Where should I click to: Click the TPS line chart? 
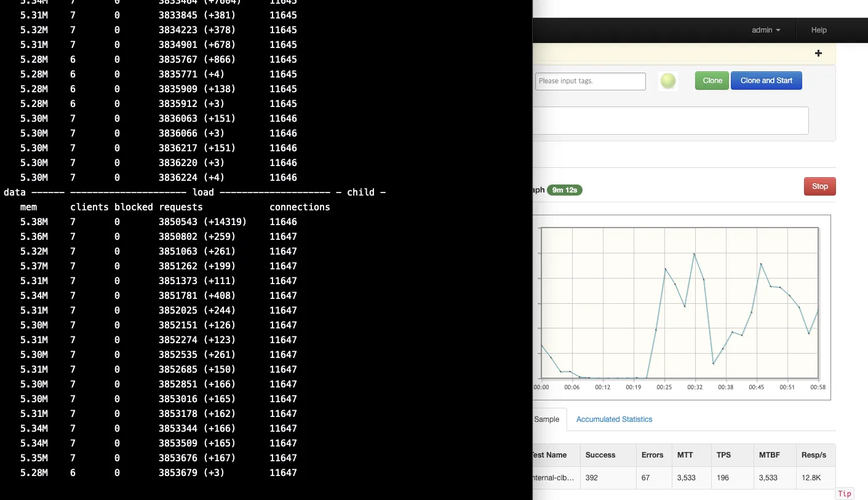tap(679, 303)
